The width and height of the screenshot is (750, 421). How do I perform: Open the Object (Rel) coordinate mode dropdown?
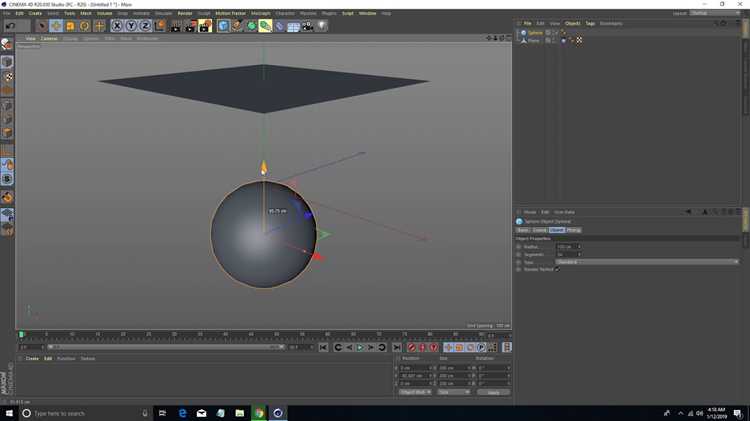(x=415, y=392)
